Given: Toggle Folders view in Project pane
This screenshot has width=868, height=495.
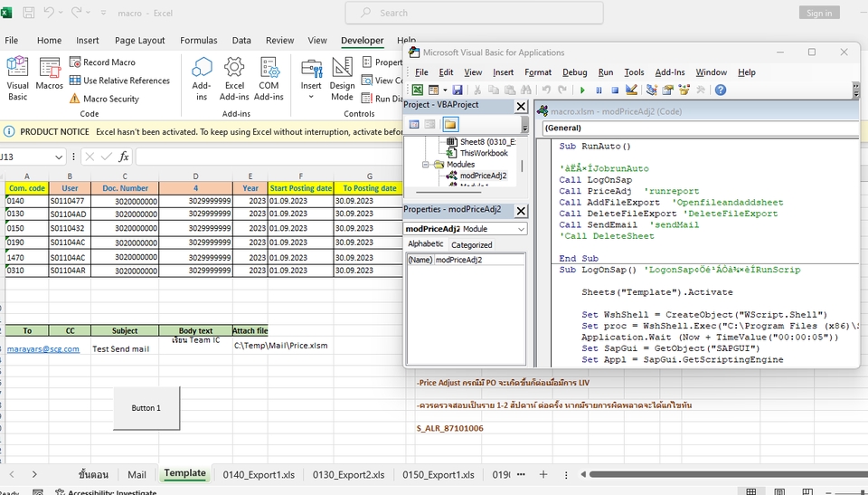Looking at the screenshot, I should (449, 124).
